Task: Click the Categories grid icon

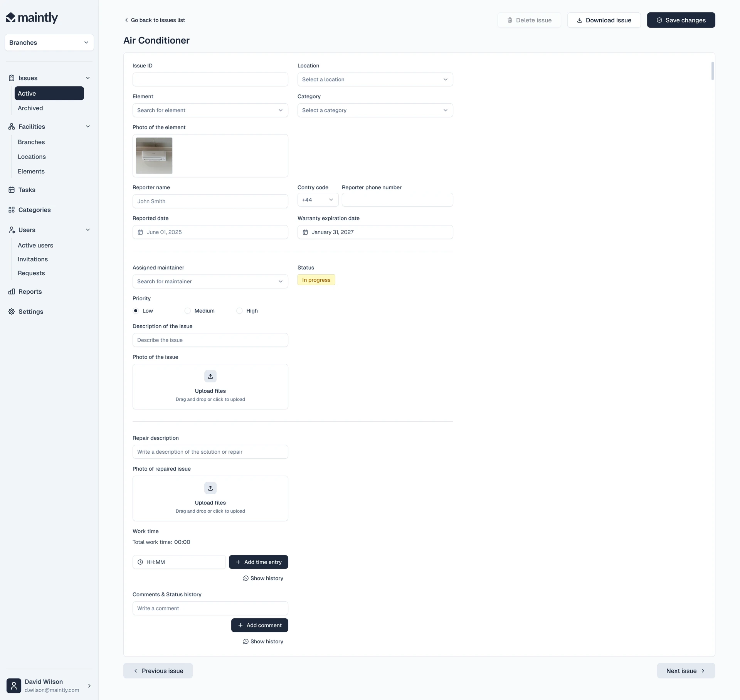Action: pyautogui.click(x=12, y=210)
